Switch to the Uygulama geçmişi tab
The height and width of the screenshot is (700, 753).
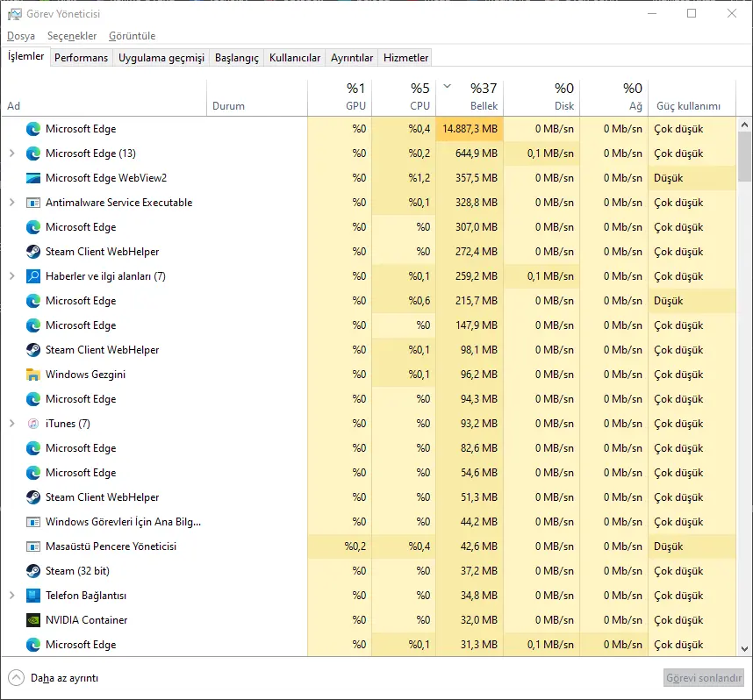click(x=161, y=58)
